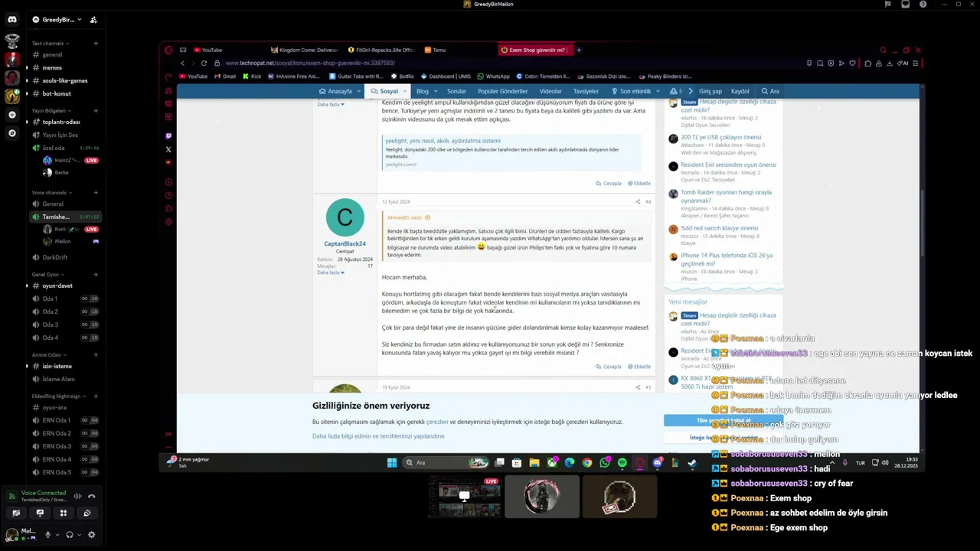Click Giriş yap link on Technopat

tap(710, 91)
